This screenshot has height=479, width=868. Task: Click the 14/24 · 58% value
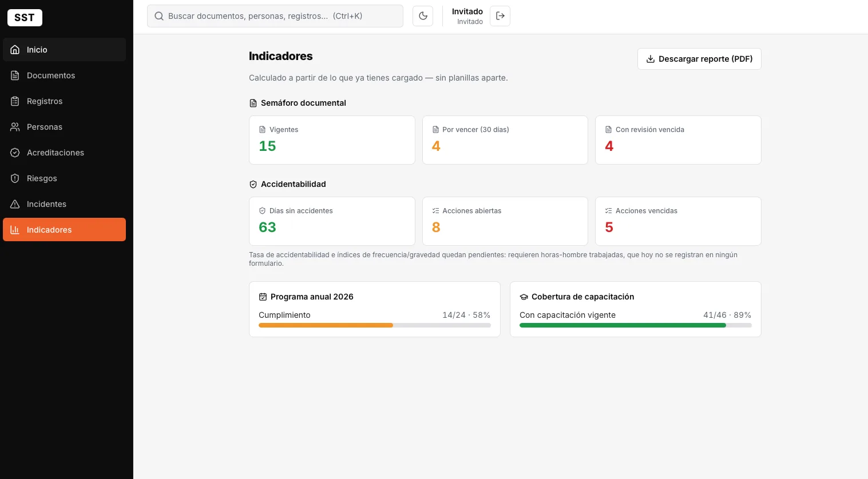coord(466,315)
